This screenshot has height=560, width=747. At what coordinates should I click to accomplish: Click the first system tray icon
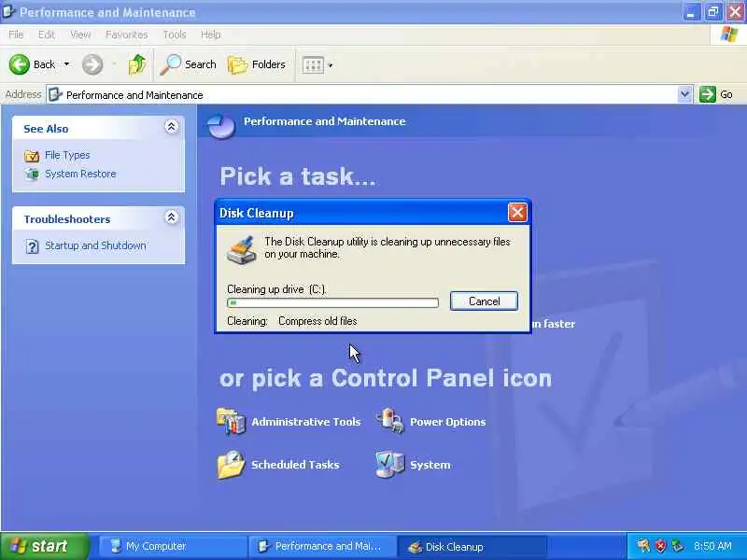coord(643,546)
